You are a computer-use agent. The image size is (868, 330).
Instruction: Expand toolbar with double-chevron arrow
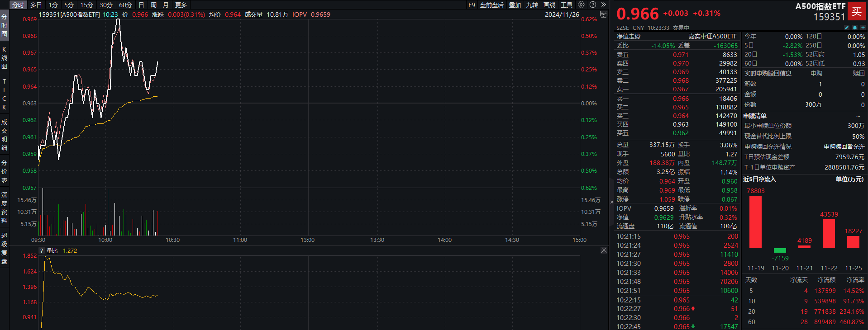[x=603, y=5]
